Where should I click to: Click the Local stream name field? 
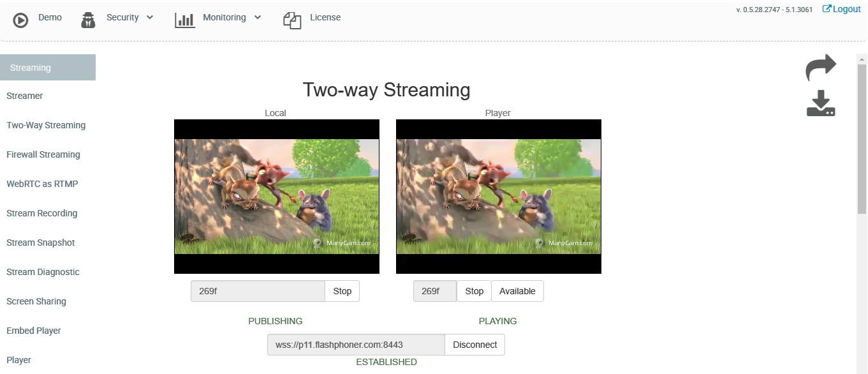click(x=258, y=291)
